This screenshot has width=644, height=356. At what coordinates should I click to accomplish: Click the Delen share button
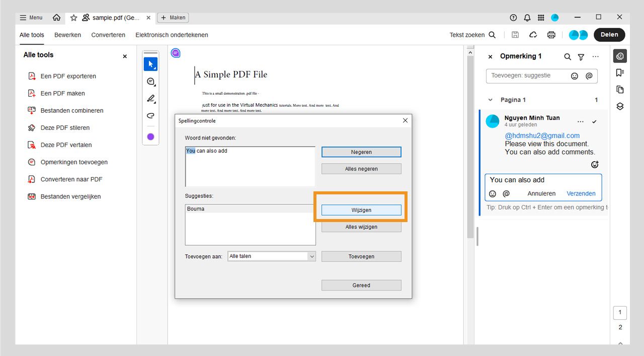pos(609,35)
